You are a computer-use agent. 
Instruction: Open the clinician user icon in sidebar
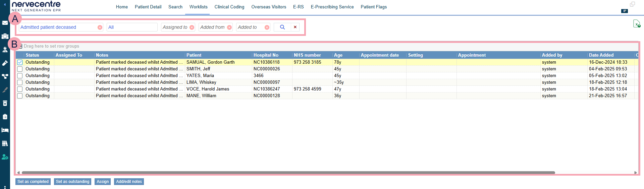[5, 50]
